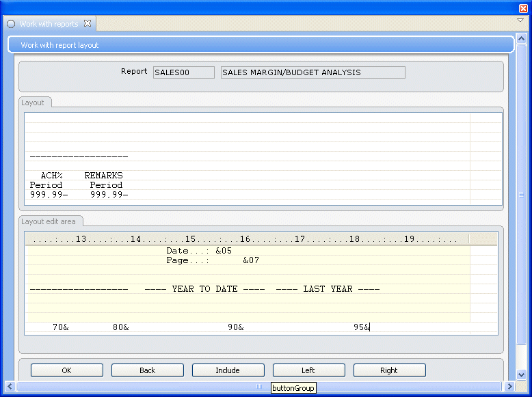The height and width of the screenshot is (397, 532).
Task: Click the Include button
Action: click(228, 370)
